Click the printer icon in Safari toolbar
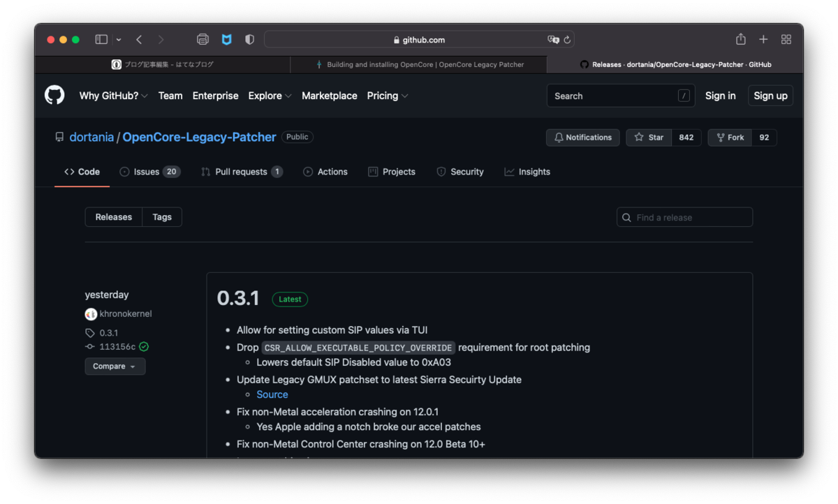This screenshot has width=838, height=504. coord(203,40)
